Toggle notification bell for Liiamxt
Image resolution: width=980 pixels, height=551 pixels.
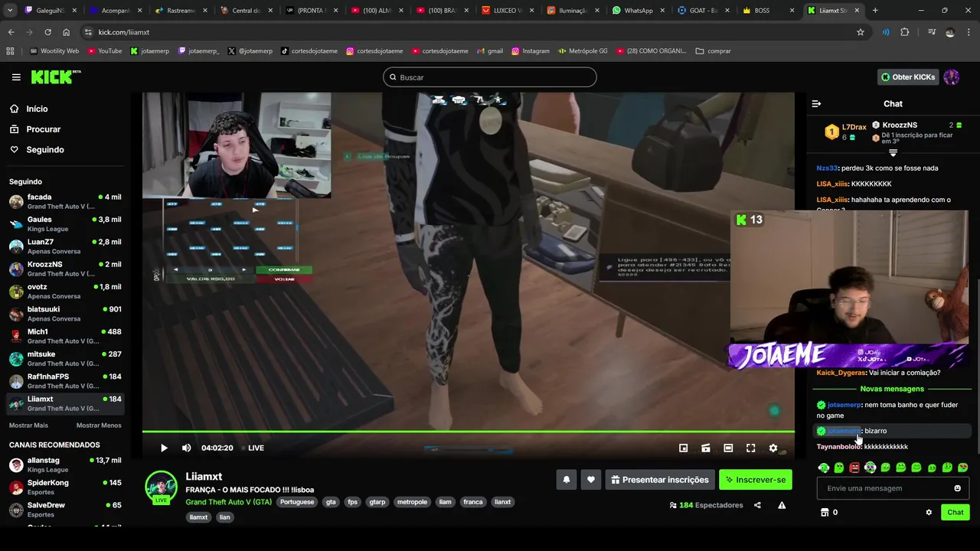[x=567, y=480]
